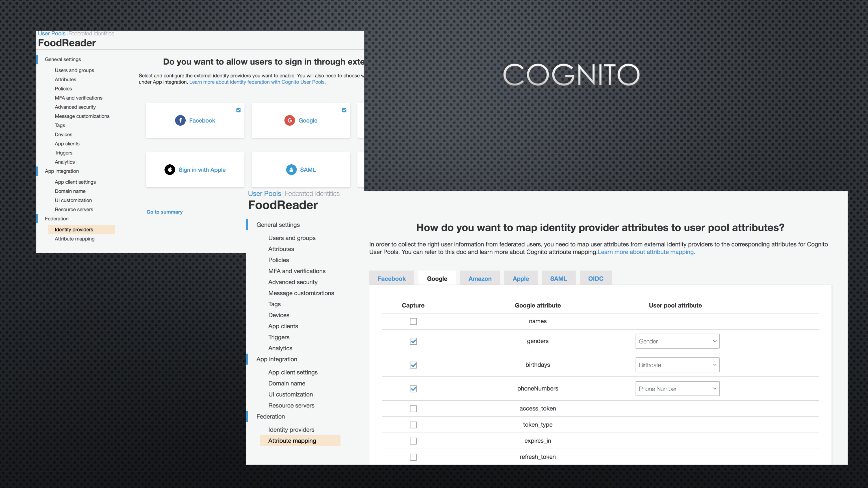Click User Pools link in back window
Viewport: 868px width, 488px height.
(x=51, y=33)
